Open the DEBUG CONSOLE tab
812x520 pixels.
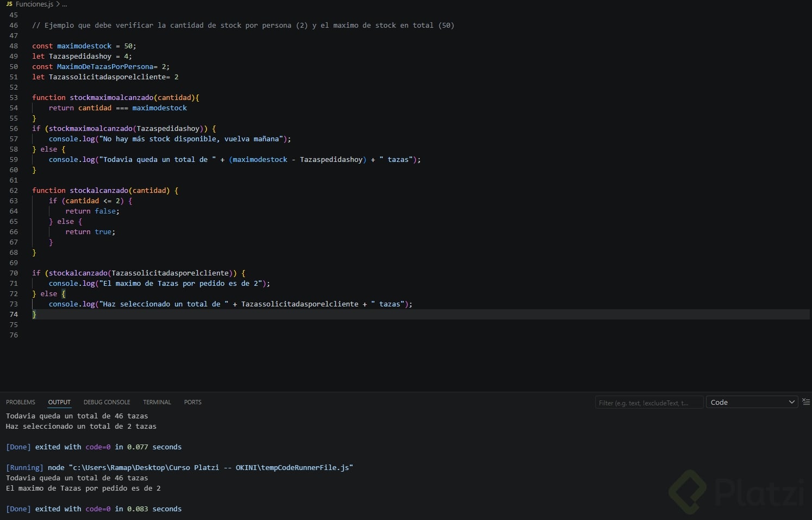107,402
